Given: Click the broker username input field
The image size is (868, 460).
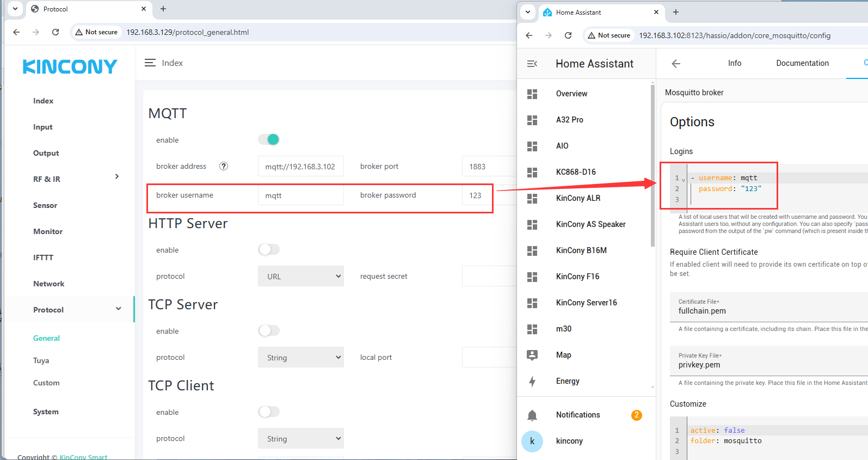Looking at the screenshot, I should [300, 195].
